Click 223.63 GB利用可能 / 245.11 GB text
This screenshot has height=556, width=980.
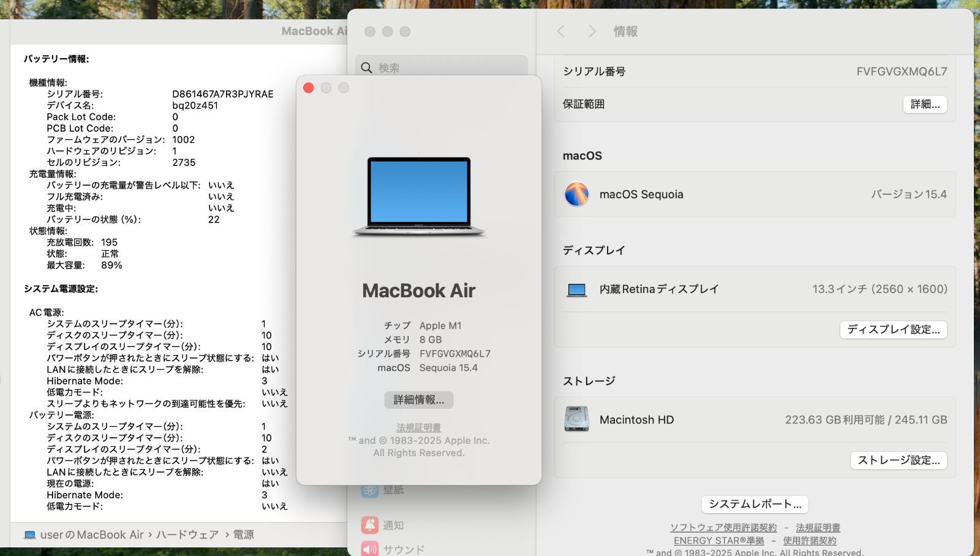click(866, 420)
